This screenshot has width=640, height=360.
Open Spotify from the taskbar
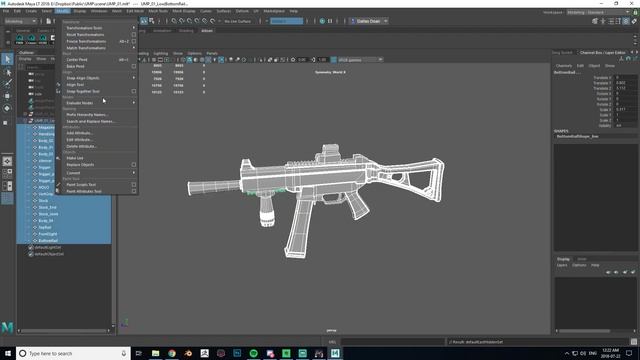click(253, 353)
